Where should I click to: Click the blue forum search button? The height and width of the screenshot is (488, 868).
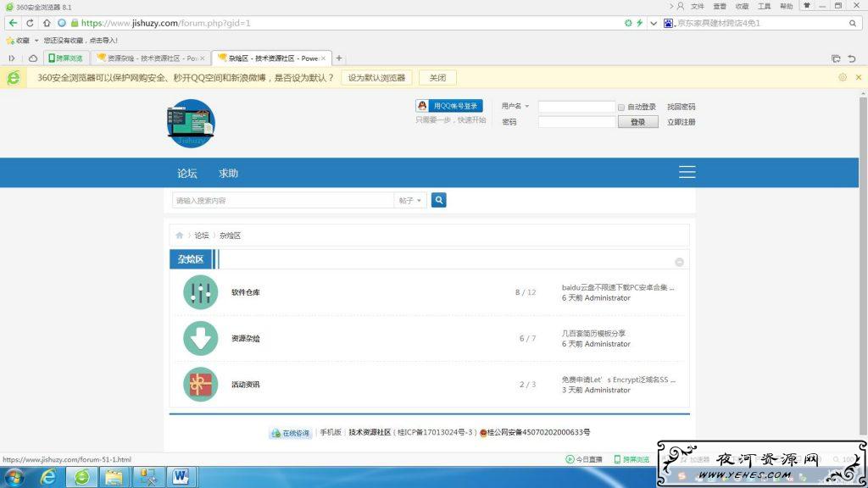click(x=438, y=200)
